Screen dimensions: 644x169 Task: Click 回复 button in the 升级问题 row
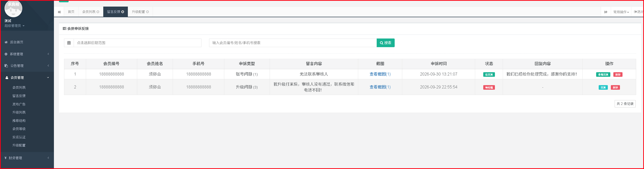tap(603, 87)
